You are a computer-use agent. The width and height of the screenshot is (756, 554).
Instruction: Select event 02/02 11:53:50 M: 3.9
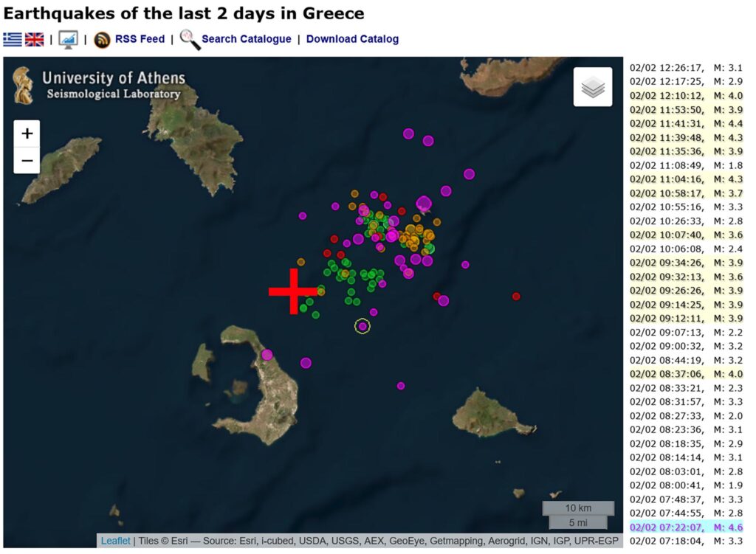point(686,110)
